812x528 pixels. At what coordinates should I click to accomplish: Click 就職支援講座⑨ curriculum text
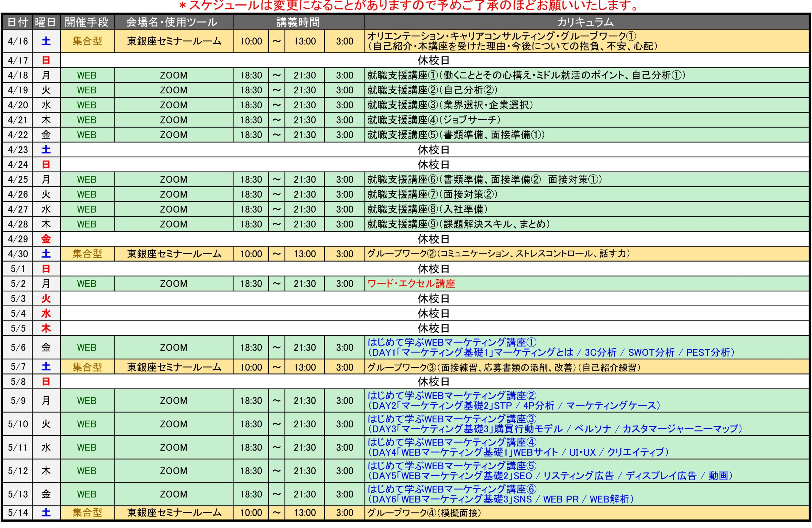[459, 224]
